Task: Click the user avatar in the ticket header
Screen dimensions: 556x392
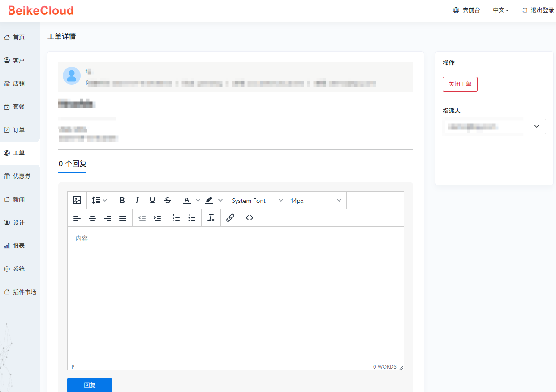Action: [72, 76]
